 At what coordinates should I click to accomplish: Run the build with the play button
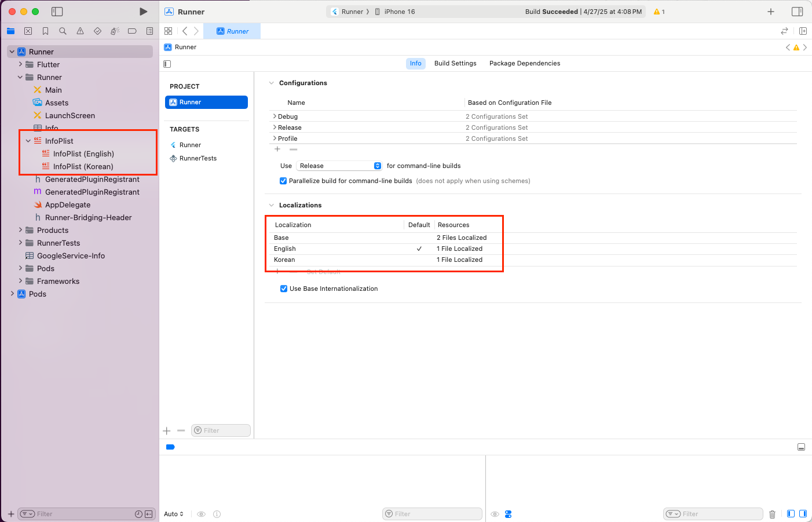143,12
